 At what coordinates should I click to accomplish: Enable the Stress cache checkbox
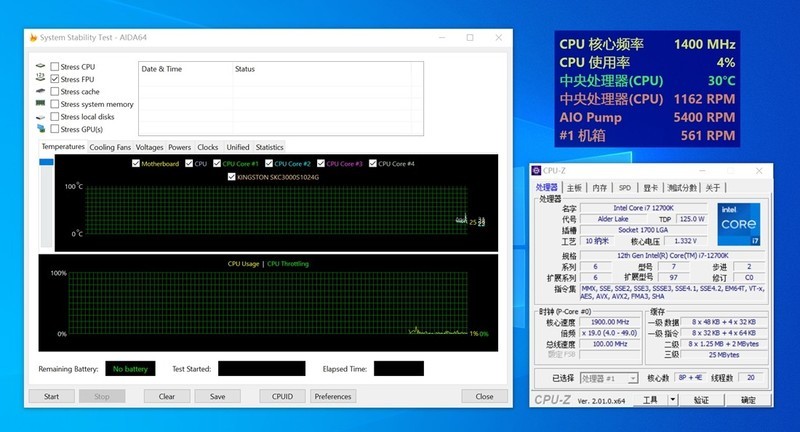(55, 91)
